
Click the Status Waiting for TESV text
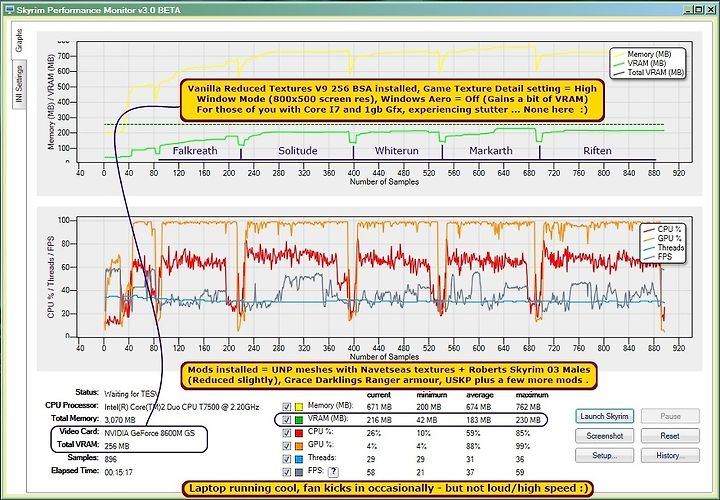(x=131, y=394)
